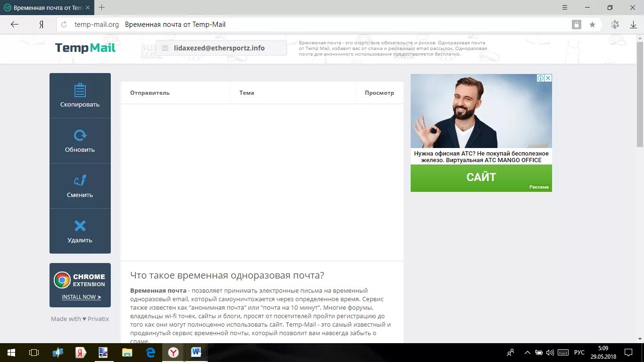Open the browser hamburger menu
This screenshot has height=362, width=644.
[564, 8]
